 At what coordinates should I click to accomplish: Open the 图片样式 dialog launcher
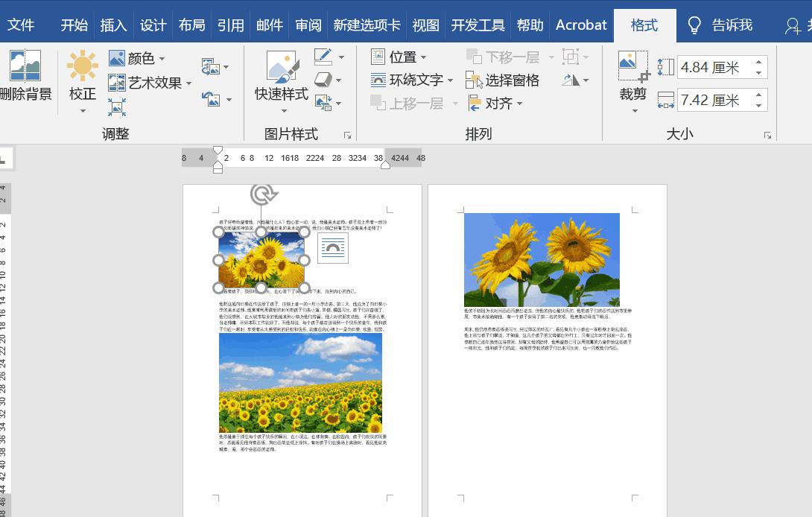[x=347, y=135]
